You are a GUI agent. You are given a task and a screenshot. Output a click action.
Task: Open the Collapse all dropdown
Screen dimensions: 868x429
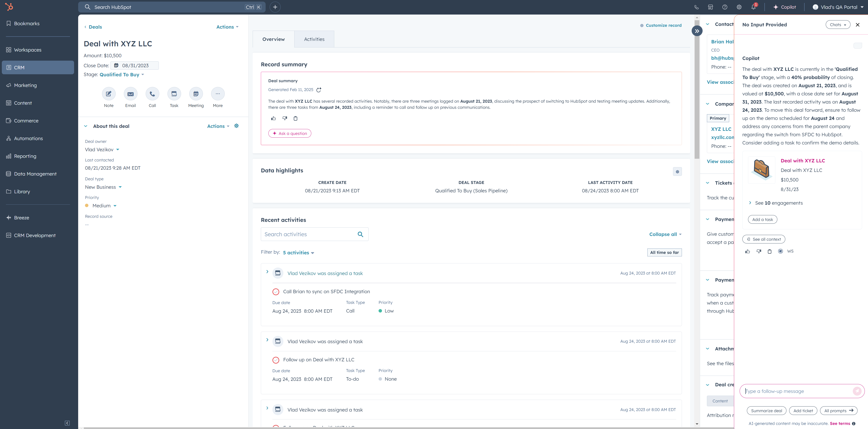tap(665, 234)
